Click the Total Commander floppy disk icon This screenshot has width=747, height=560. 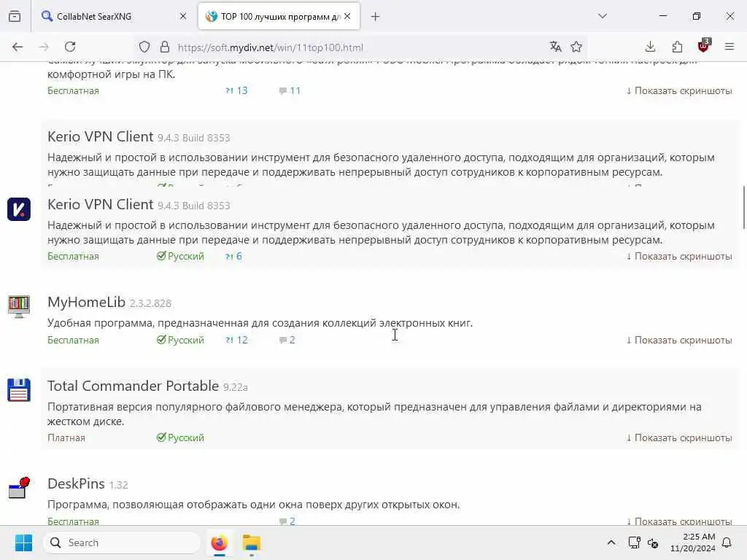click(x=18, y=390)
